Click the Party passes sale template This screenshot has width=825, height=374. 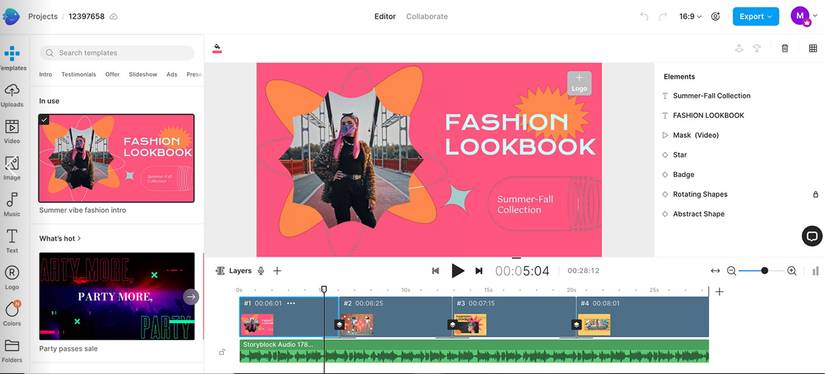point(117,296)
